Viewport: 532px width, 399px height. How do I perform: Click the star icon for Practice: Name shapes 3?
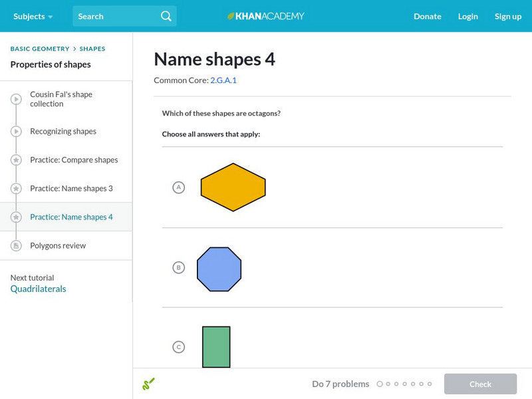(15, 188)
